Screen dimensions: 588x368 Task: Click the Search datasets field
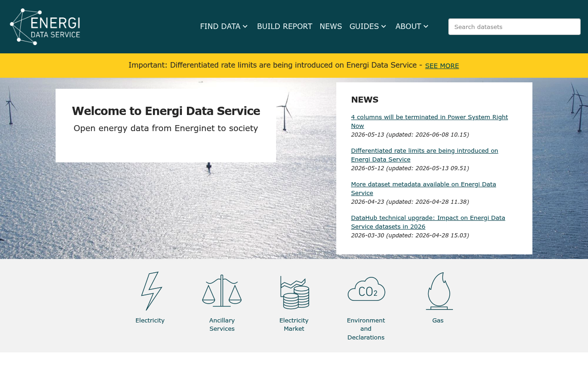click(514, 27)
